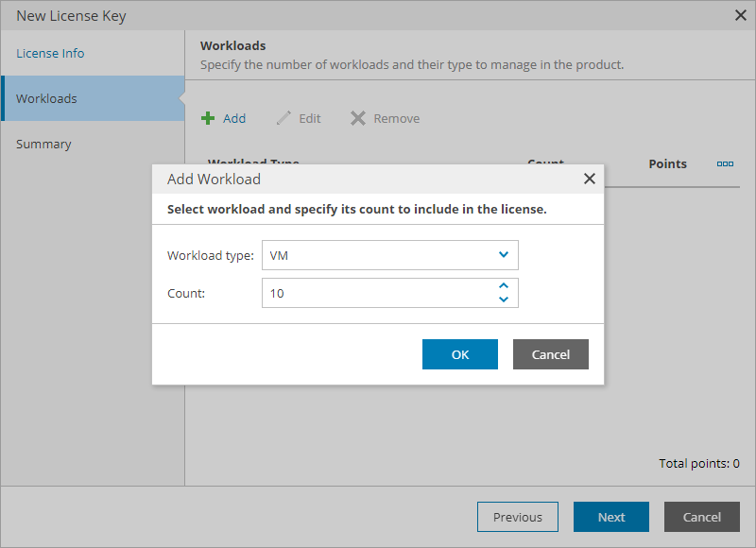Image resolution: width=756 pixels, height=548 pixels.
Task: Close the Add Workload dialog with its X
Action: tap(589, 178)
